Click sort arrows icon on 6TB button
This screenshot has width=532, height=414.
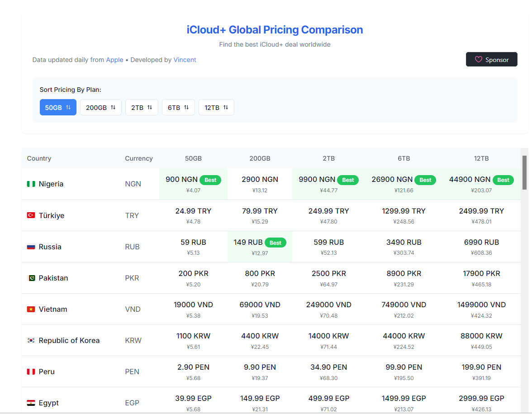[x=186, y=107]
